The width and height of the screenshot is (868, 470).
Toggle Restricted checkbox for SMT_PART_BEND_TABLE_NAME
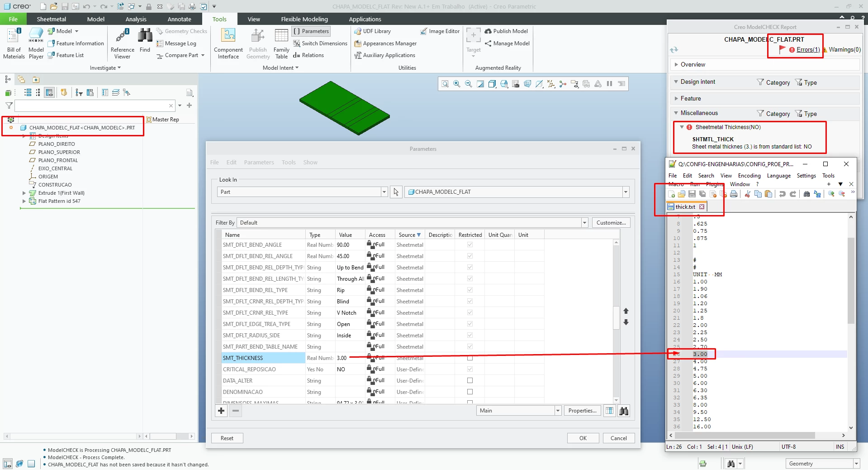click(x=470, y=347)
